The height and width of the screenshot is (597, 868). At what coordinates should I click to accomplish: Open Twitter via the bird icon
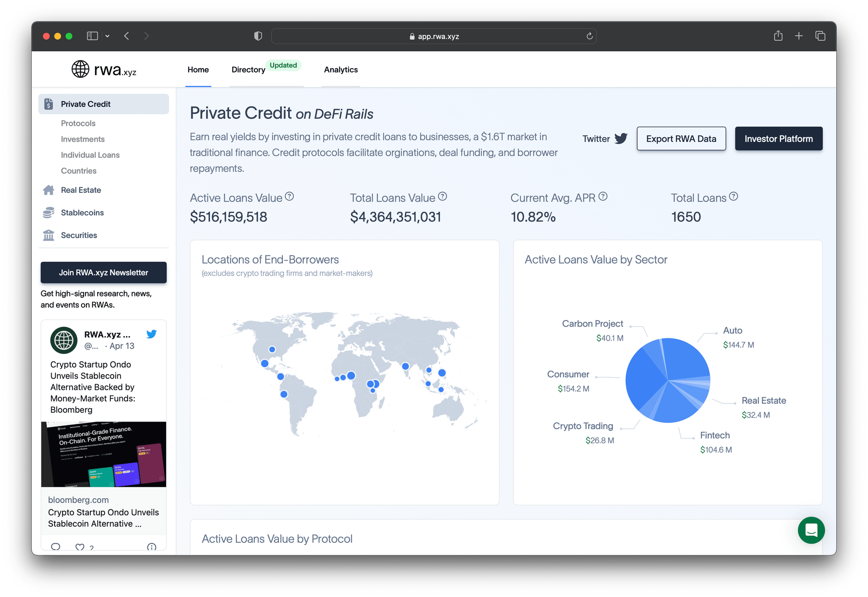tap(621, 138)
